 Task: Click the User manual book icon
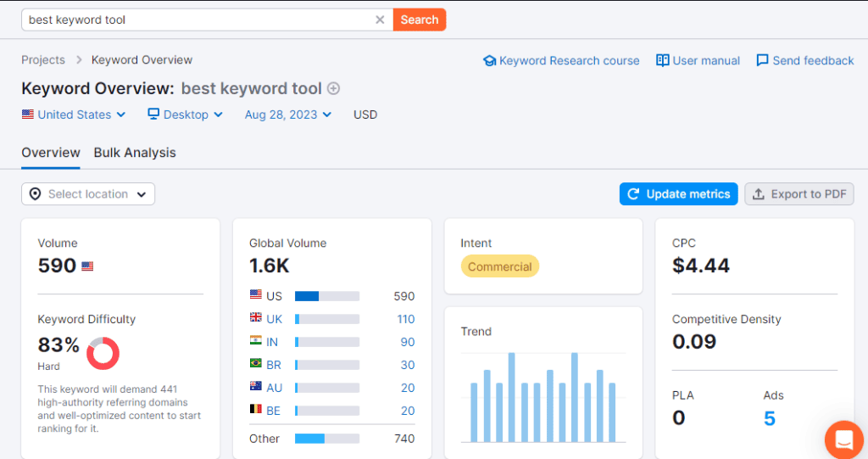(662, 60)
